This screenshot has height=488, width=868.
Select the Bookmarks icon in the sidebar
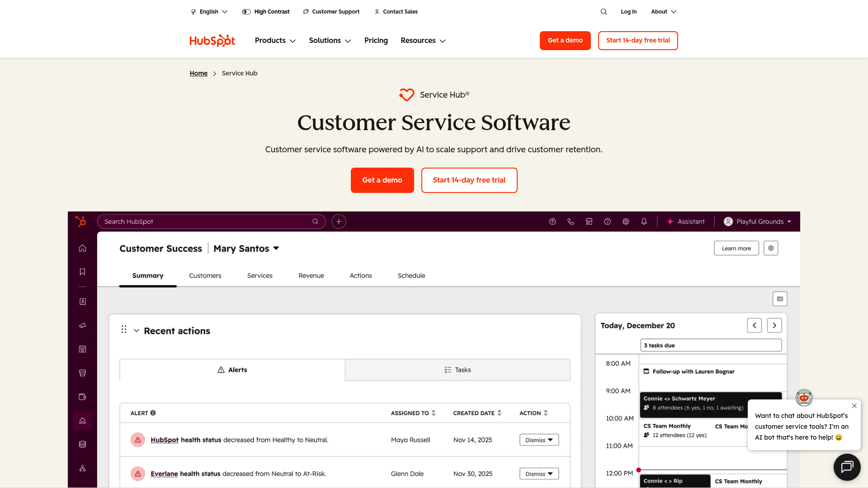[x=82, y=272]
